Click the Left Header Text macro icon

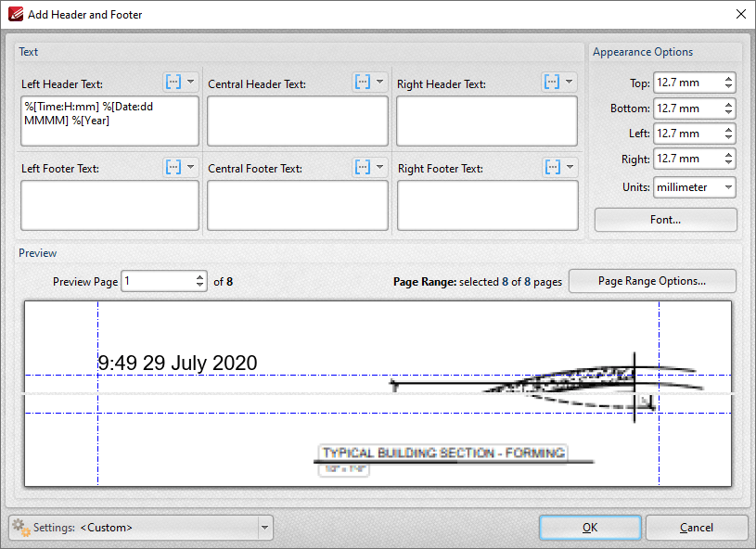(x=173, y=83)
